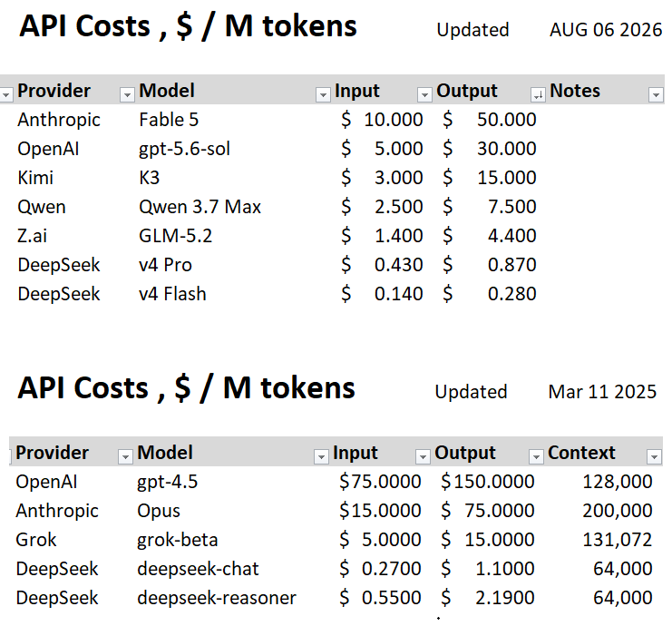Select v4 Flash input price 0.140

382,294
